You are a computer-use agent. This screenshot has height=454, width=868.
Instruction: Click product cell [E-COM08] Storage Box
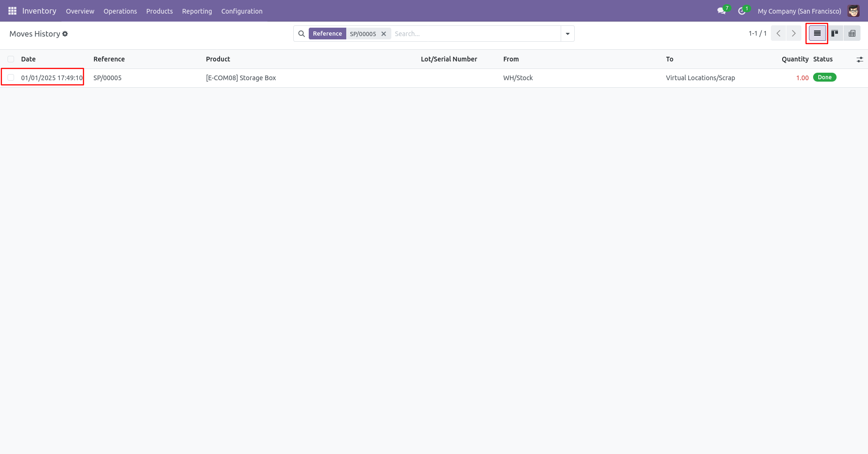[241, 78]
